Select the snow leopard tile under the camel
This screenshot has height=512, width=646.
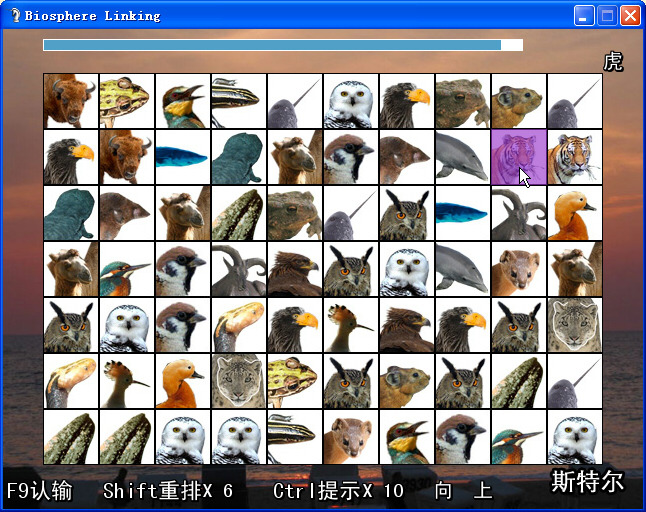click(x=575, y=325)
